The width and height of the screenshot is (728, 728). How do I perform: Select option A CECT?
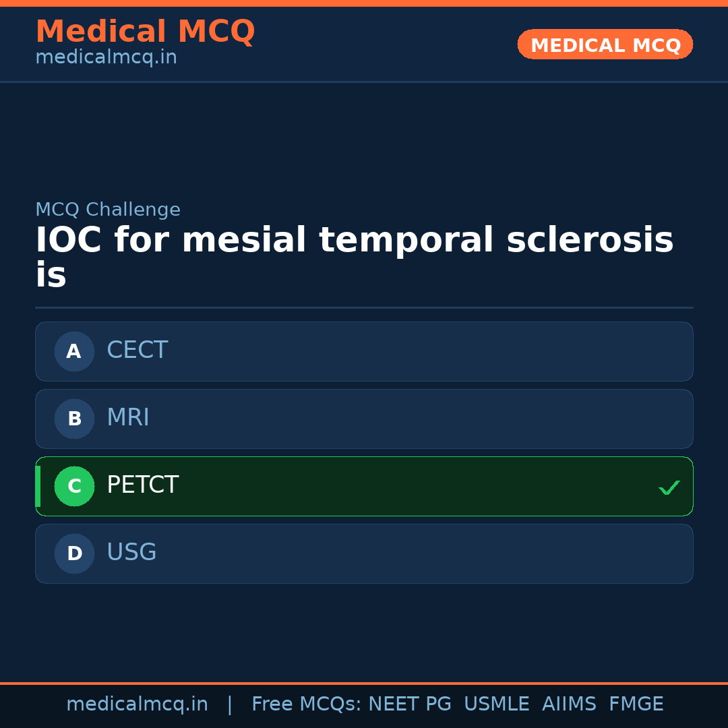pos(364,351)
